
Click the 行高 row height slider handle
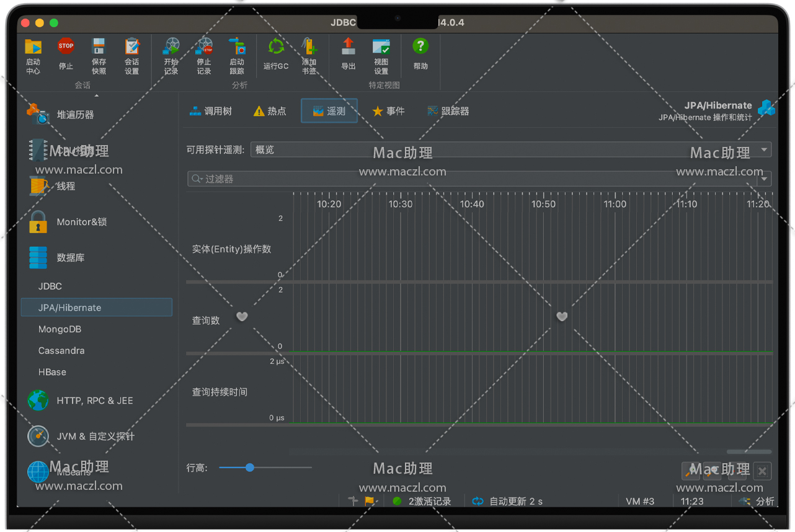tap(250, 468)
